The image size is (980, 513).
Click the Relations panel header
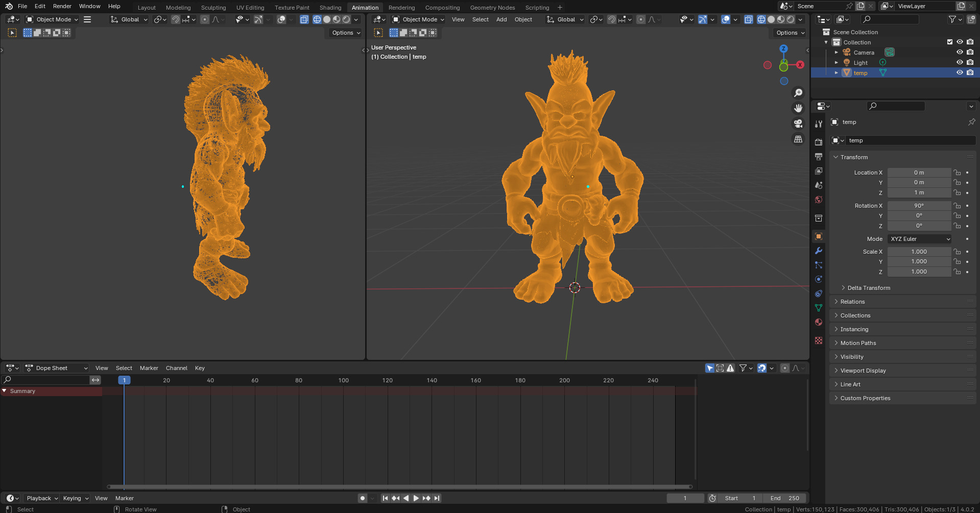click(903, 302)
